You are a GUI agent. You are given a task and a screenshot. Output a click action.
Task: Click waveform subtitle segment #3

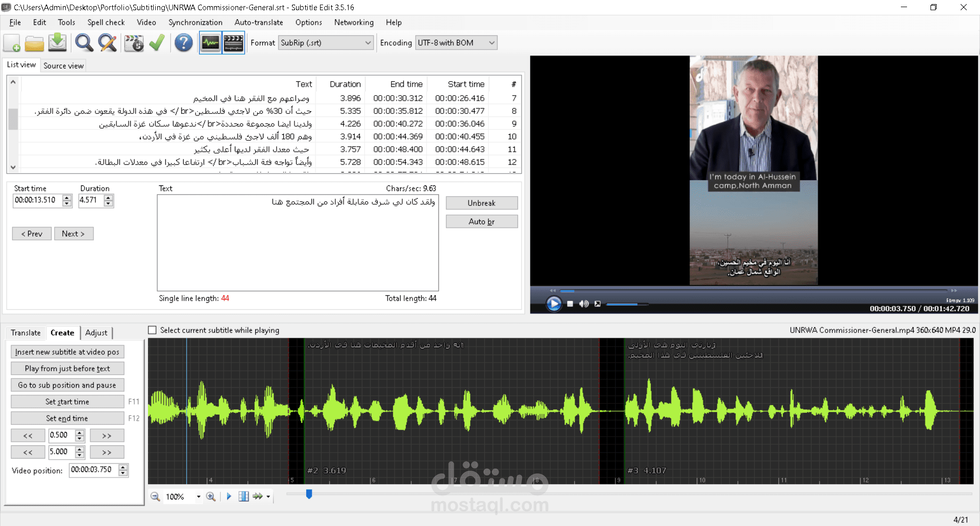click(x=792, y=411)
